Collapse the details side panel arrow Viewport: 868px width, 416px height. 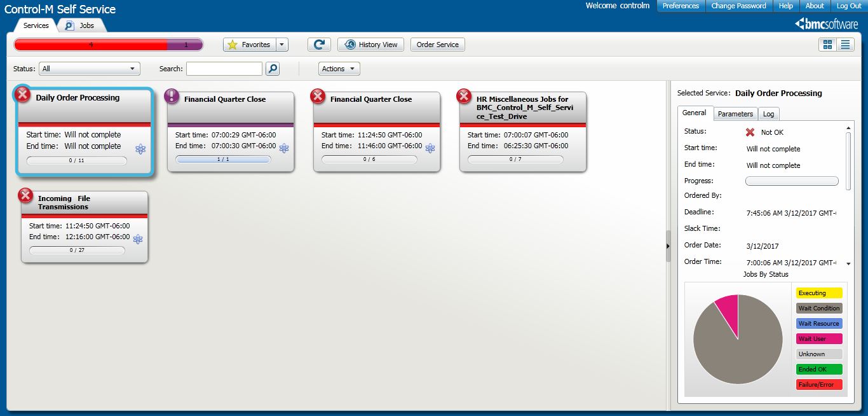click(x=668, y=245)
